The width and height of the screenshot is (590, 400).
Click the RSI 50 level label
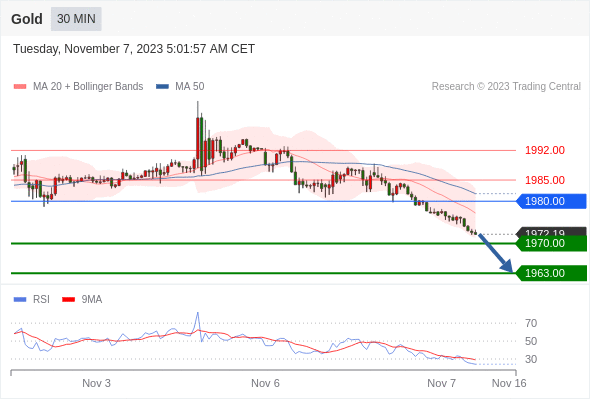[x=531, y=341]
